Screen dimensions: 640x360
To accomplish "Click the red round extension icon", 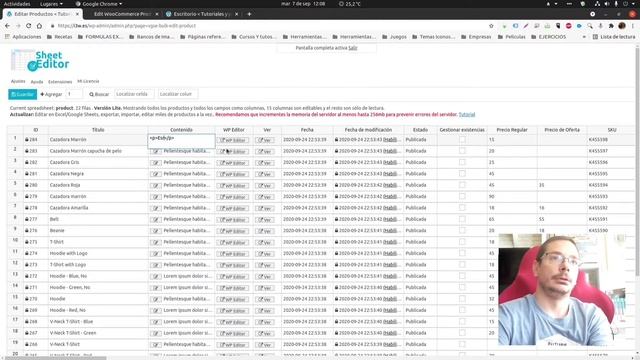I will coord(569,26).
